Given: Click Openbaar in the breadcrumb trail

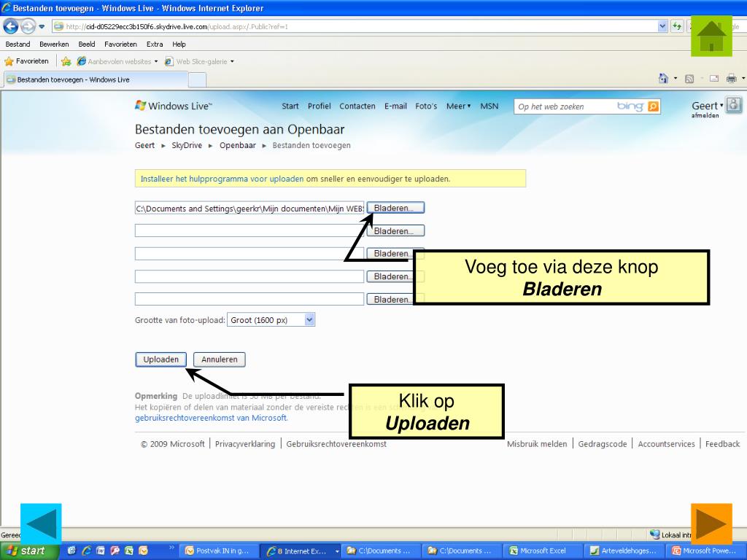Looking at the screenshot, I should point(238,145).
